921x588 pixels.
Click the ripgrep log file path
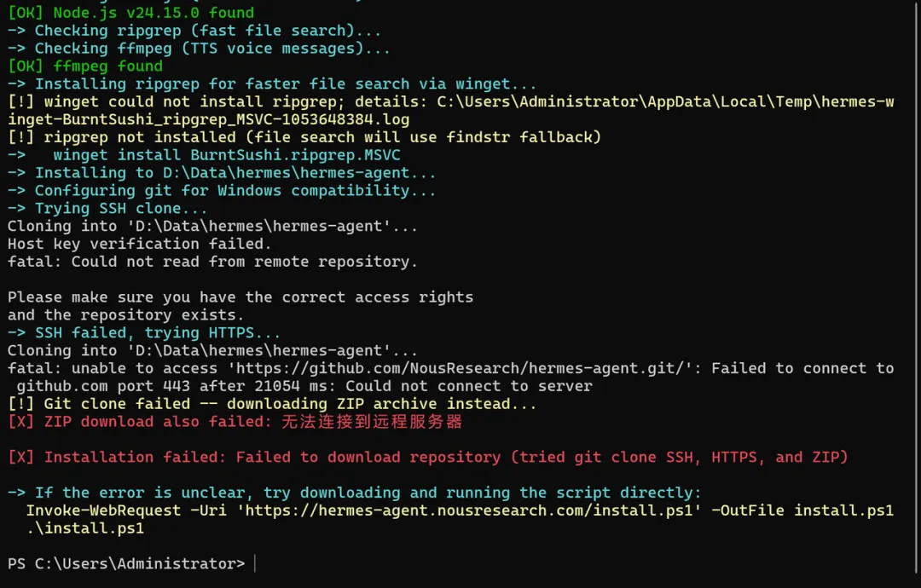click(x=451, y=110)
